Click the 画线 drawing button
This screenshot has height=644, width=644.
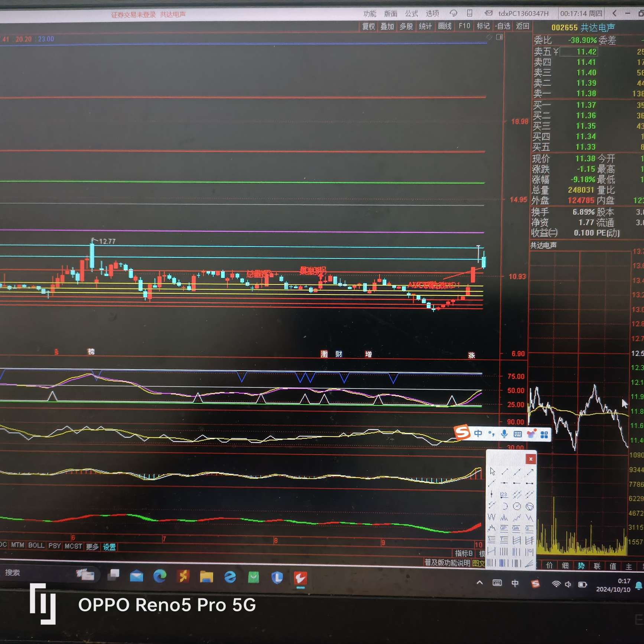(445, 26)
